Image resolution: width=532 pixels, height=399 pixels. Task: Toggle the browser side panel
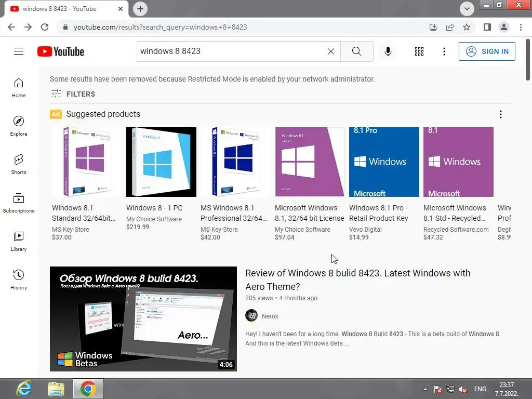click(x=487, y=27)
